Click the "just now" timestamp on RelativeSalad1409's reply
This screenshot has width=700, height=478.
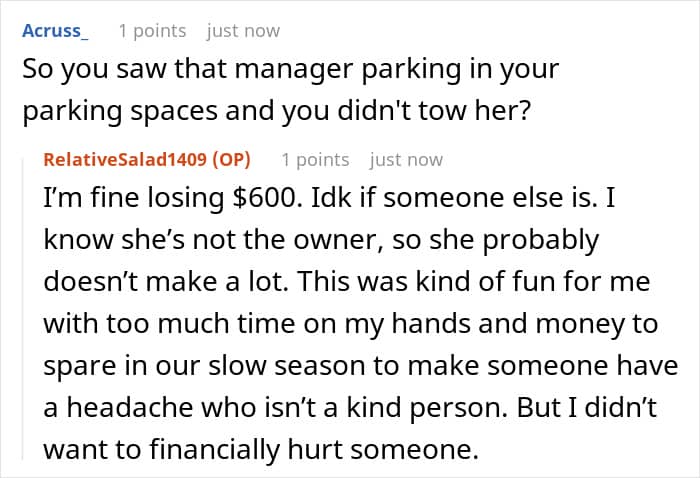click(406, 160)
